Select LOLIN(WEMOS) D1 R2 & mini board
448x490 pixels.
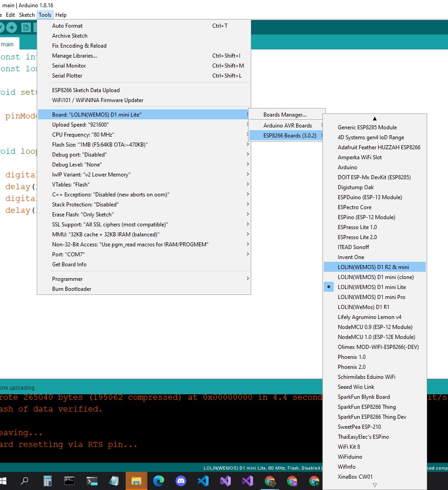click(x=375, y=267)
